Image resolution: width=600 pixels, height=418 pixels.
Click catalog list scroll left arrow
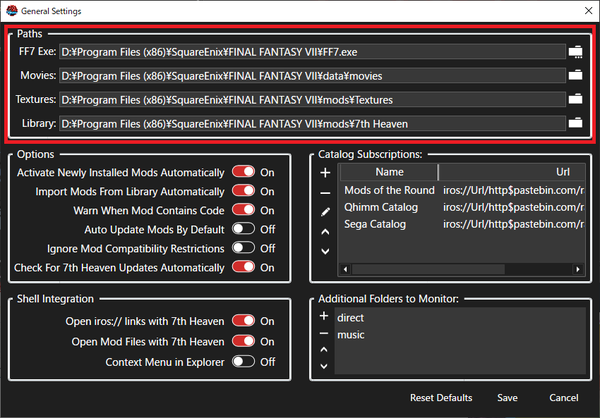tap(345, 269)
